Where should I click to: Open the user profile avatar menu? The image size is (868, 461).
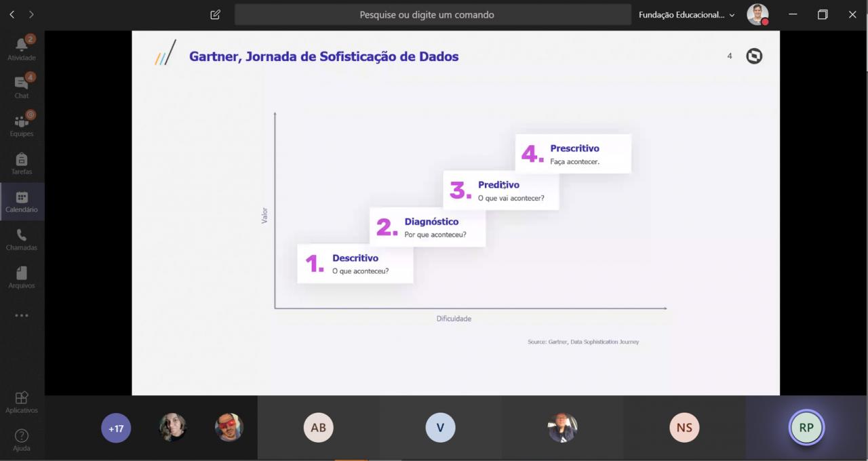(x=757, y=14)
